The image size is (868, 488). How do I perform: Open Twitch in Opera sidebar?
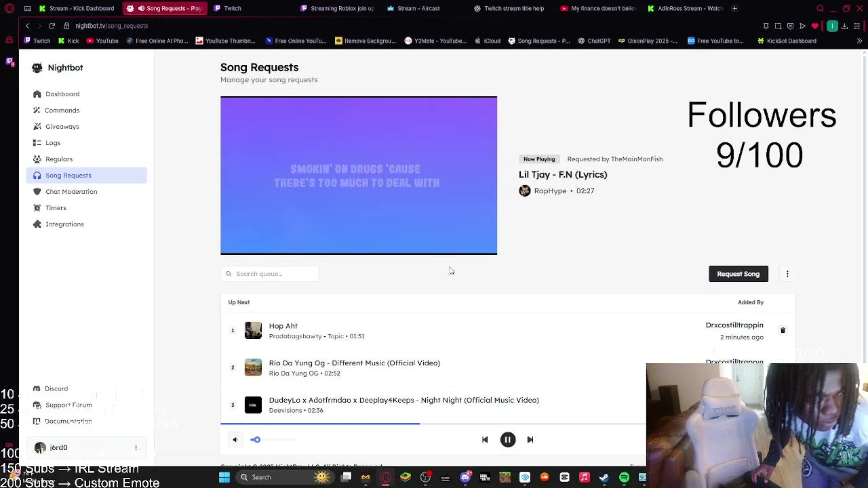9,62
